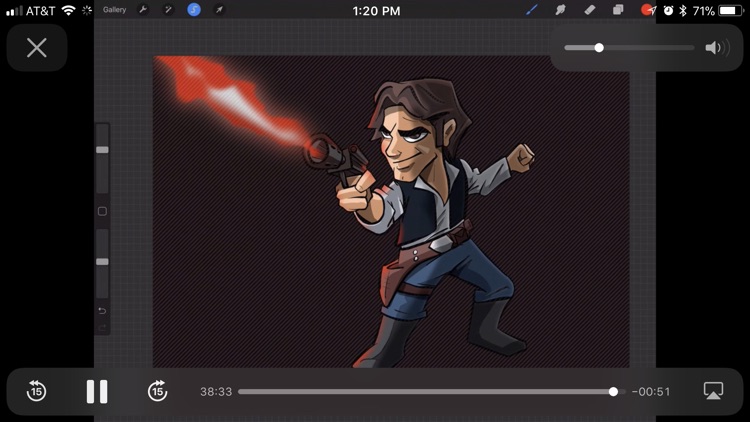Open the red color picker circle
Screen dimensions: 750x422
pos(646,10)
